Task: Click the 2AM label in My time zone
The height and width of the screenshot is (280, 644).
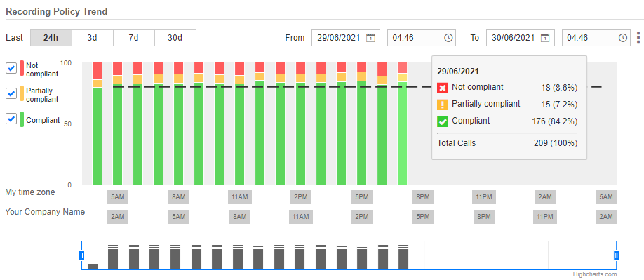Action: [545, 197]
